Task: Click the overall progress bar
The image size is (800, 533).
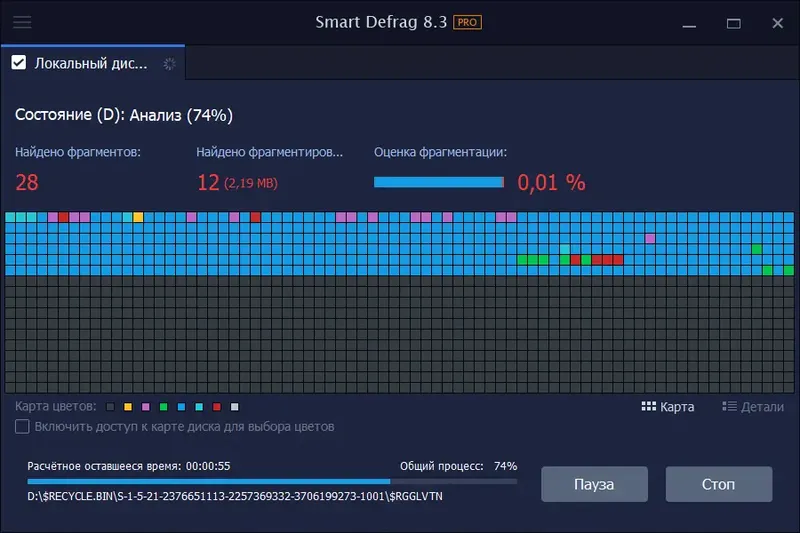Action: click(x=272, y=481)
